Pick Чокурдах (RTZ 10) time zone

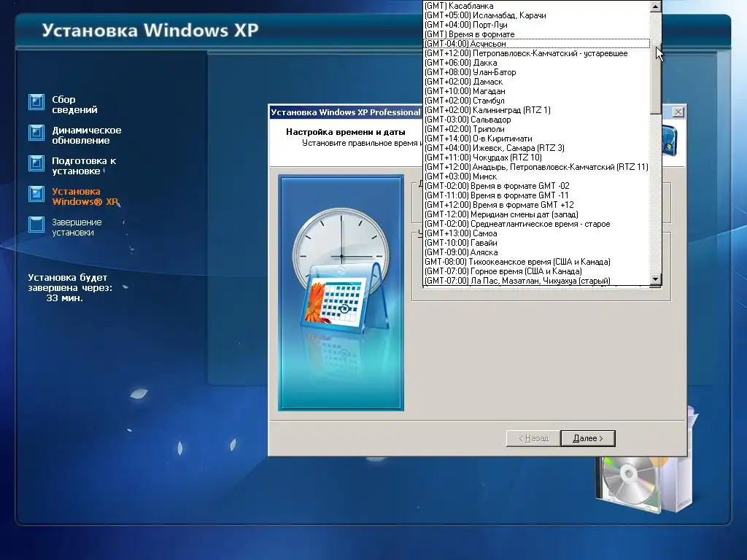tap(536, 157)
